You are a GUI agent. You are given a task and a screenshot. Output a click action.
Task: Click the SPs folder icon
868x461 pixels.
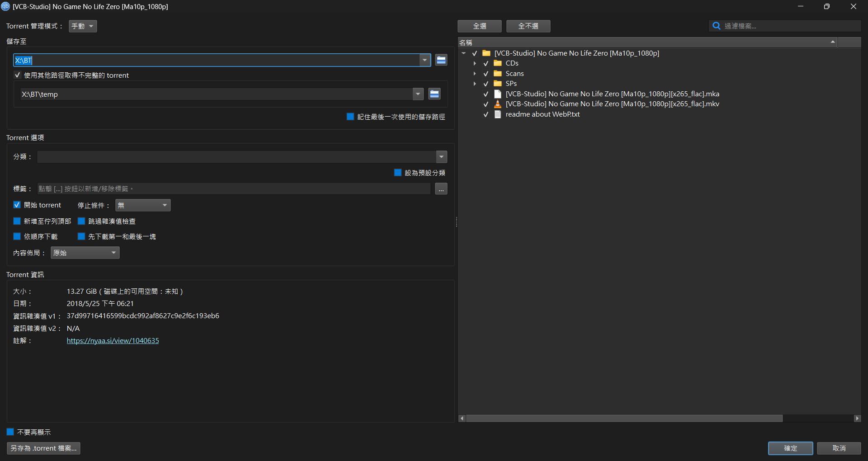(x=498, y=84)
